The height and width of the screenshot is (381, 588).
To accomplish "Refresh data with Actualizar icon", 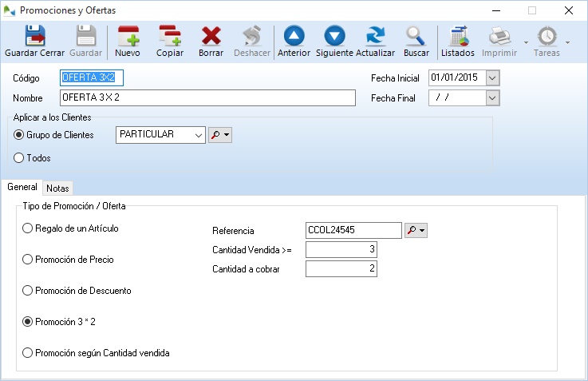I will [375, 37].
